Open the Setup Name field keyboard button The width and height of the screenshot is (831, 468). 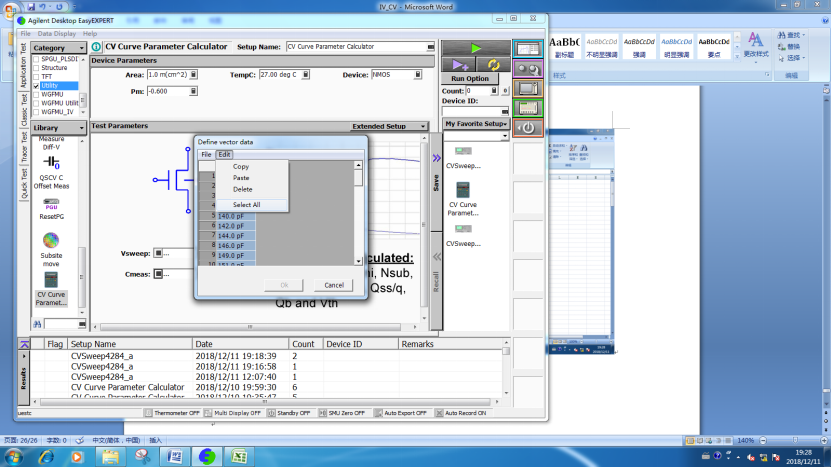pos(430,47)
